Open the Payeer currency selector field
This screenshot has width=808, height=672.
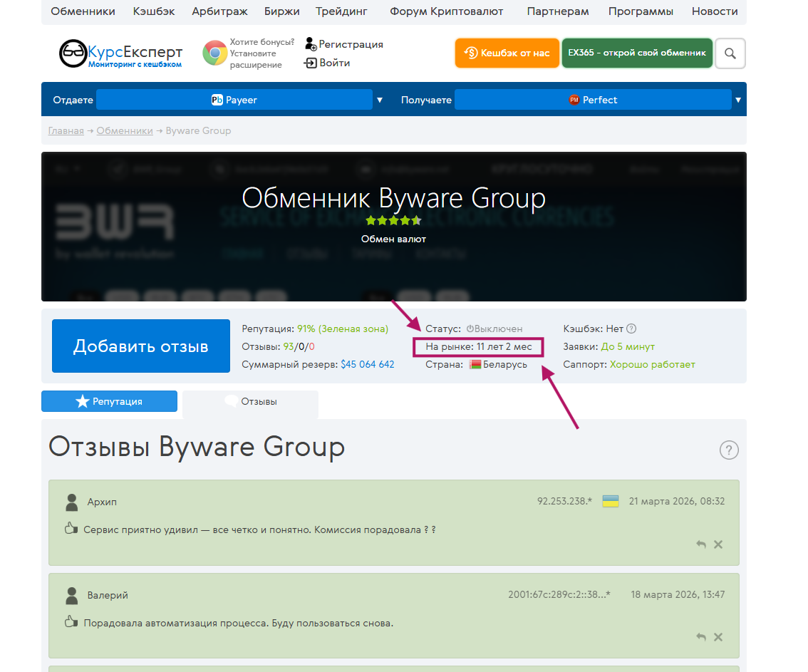tap(234, 100)
